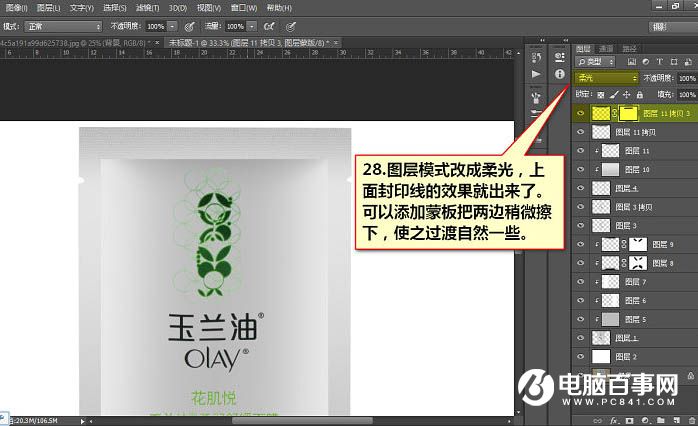Filter layers by shape layer icon

(x=674, y=62)
